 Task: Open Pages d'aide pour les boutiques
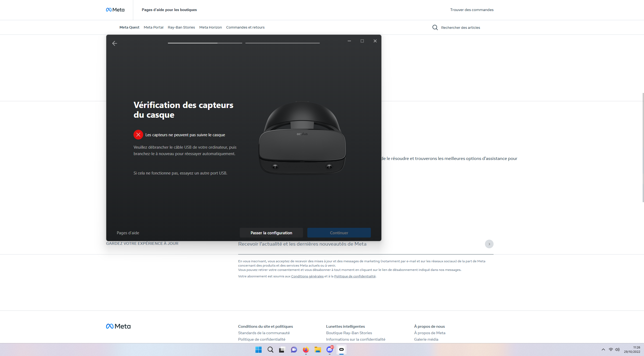click(x=169, y=10)
